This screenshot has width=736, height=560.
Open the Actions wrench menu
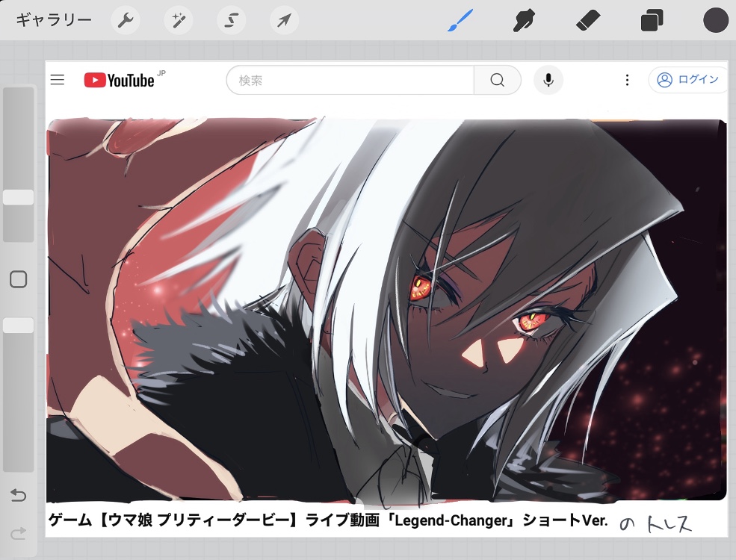tap(126, 20)
